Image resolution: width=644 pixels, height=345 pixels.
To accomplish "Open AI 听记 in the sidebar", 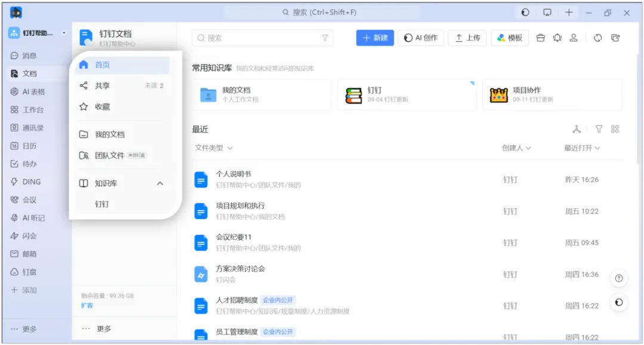I will tap(28, 218).
